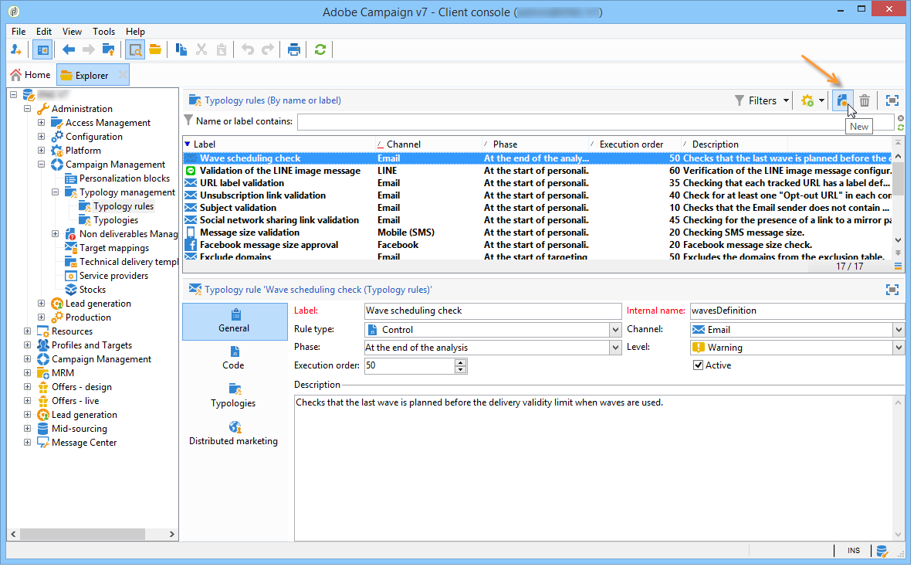Select the Subject validation rule row
The image size is (924, 584).
(536, 208)
